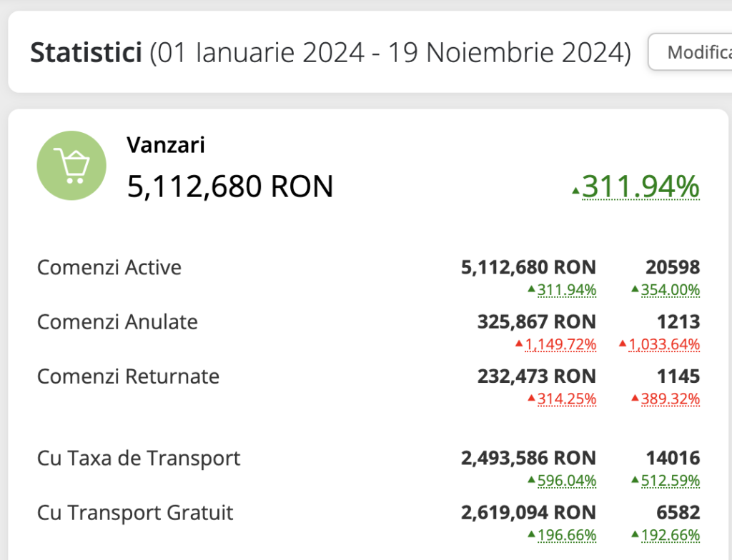The image size is (732, 560).
Task: Click the Statistici date range heading
Action: point(330,53)
